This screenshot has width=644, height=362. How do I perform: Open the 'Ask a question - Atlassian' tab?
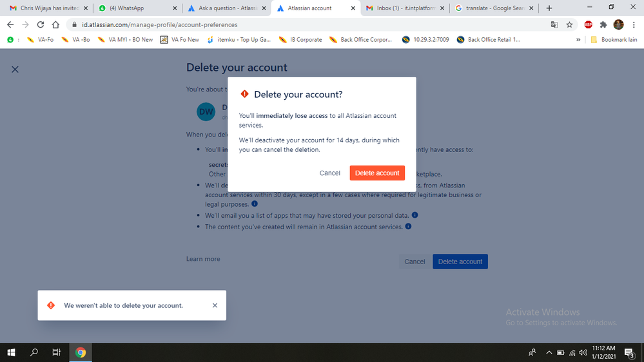pyautogui.click(x=227, y=8)
